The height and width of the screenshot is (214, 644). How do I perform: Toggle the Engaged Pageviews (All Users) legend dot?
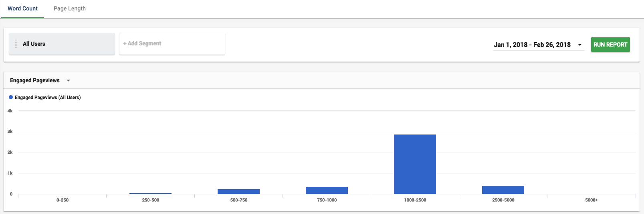point(11,97)
